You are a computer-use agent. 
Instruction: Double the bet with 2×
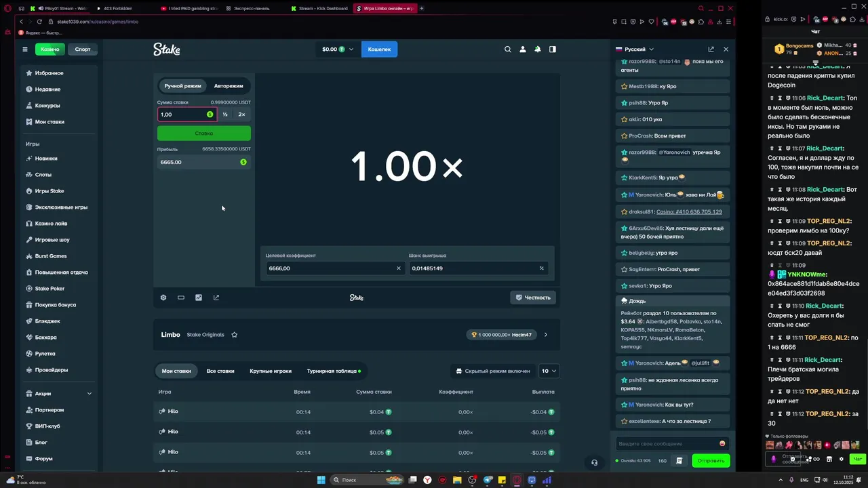click(x=241, y=115)
